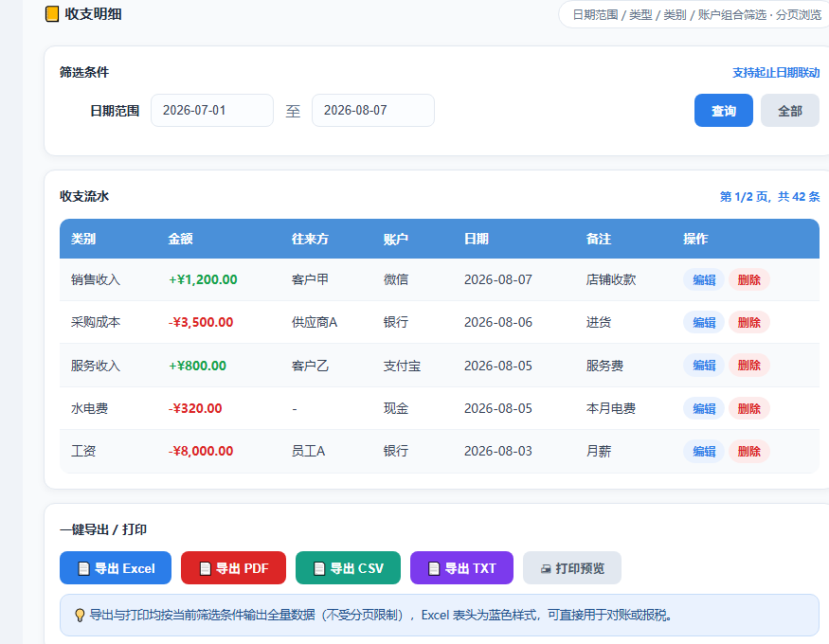The height and width of the screenshot is (644, 829).
Task: Export data with 导出 Excel button
Action: coord(116,568)
